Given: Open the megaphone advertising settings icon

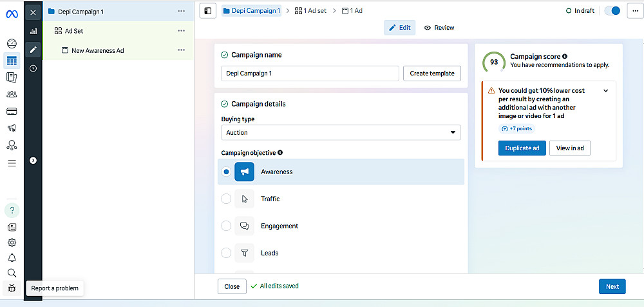Looking at the screenshot, I should 12,128.
